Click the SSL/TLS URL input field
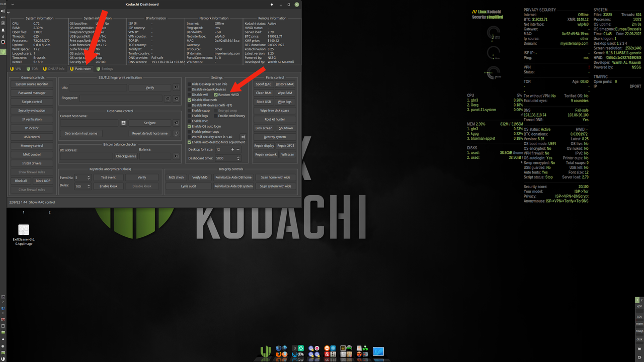 98,87
